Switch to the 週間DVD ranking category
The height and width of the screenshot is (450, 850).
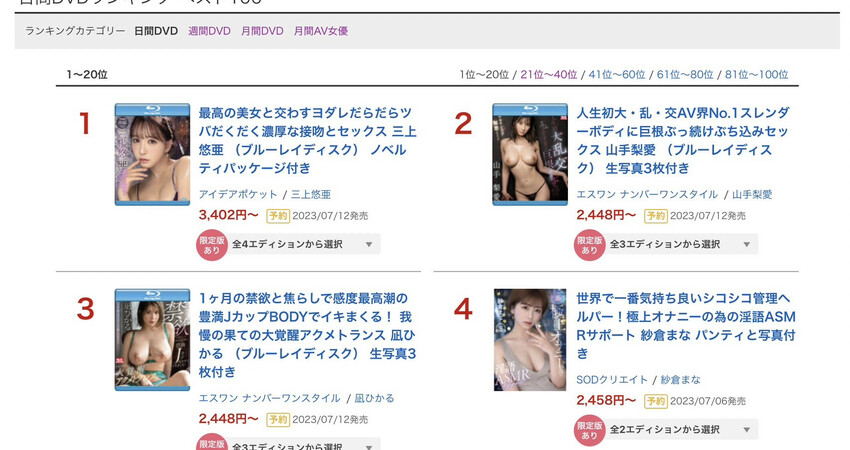209,31
